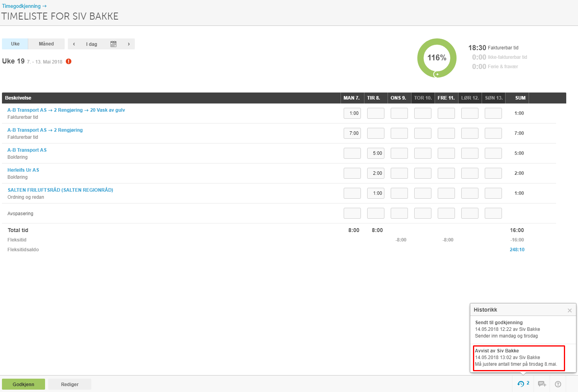Click the add comment icon

[542, 384]
